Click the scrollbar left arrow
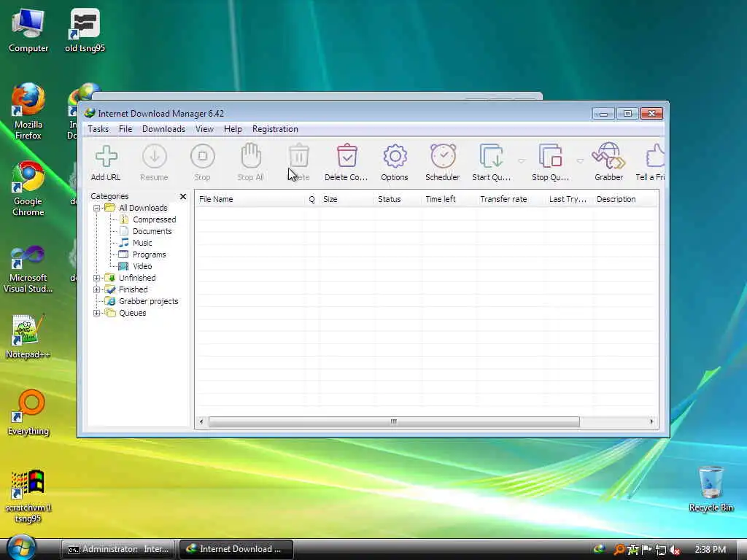This screenshot has width=747, height=560. tap(201, 422)
